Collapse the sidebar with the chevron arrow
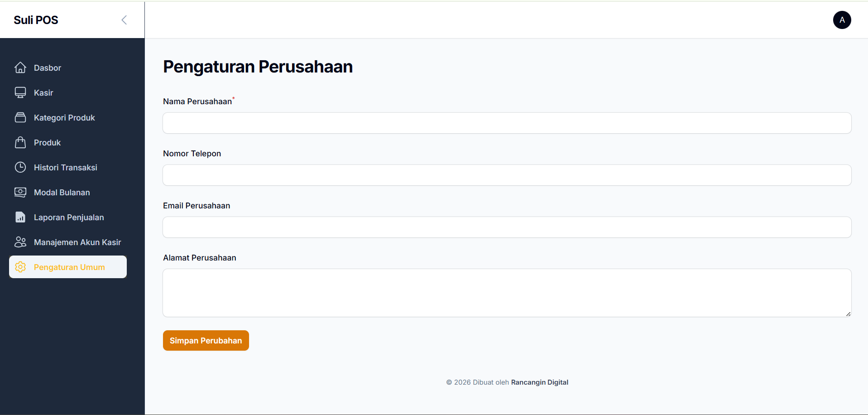The width and height of the screenshot is (868, 415). (124, 20)
